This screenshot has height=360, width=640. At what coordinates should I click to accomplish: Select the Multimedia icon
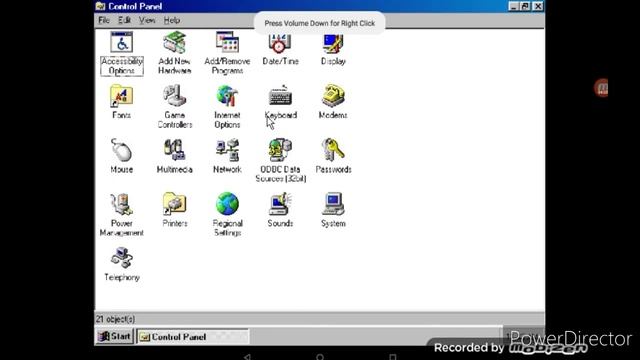pos(175,150)
